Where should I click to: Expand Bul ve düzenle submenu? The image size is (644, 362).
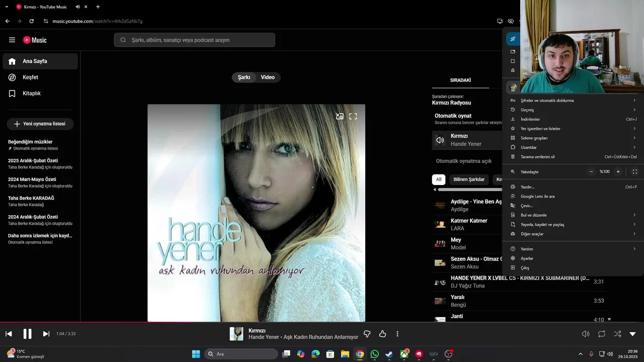point(573,215)
